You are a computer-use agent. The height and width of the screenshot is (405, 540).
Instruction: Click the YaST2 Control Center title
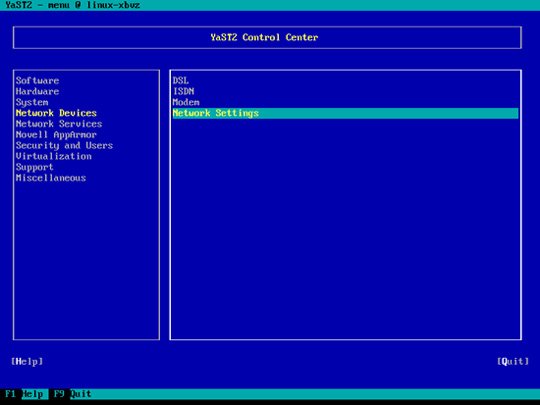click(264, 37)
